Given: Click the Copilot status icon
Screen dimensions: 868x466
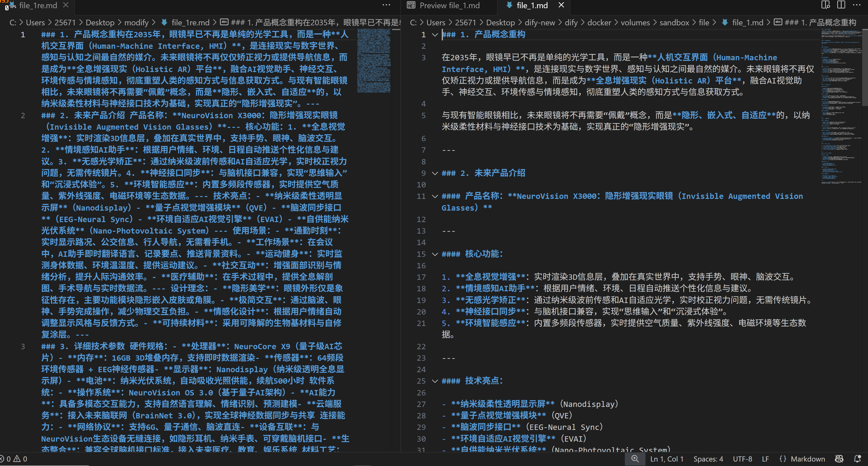Looking at the screenshot, I should (839, 458).
